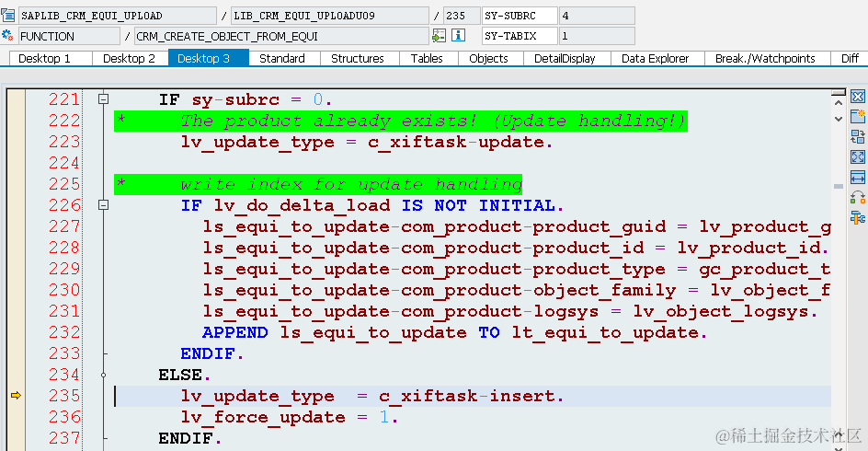Click the Replace Tool icon with arcs
868x451 pixels.
pyautogui.click(x=858, y=197)
